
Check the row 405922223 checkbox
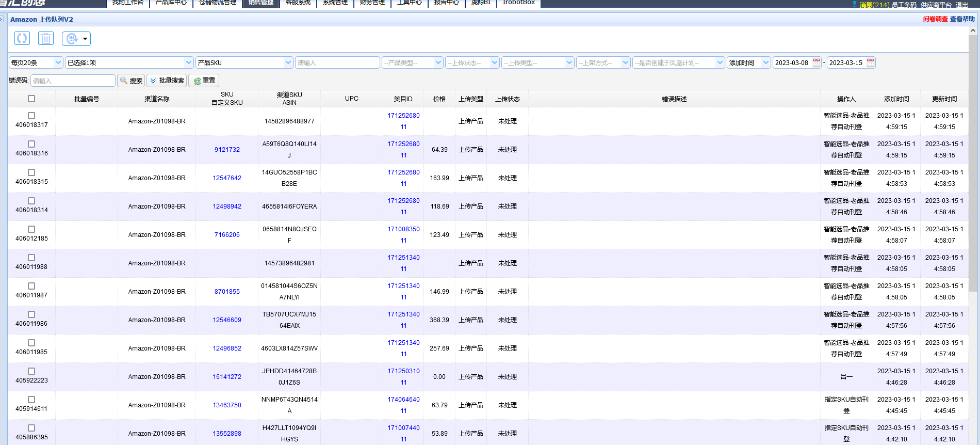click(31, 371)
